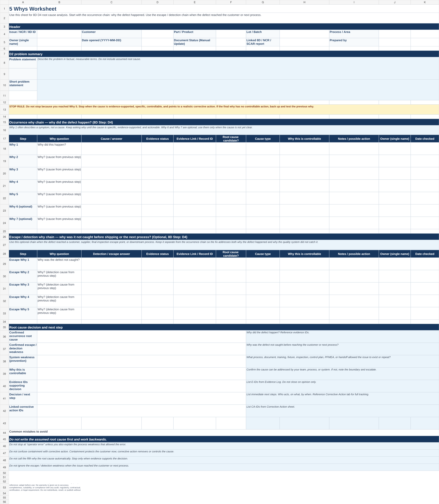Click "Notes / possible action" heading in escape table
Viewport: 439px width, 504px height.
coord(354,254)
